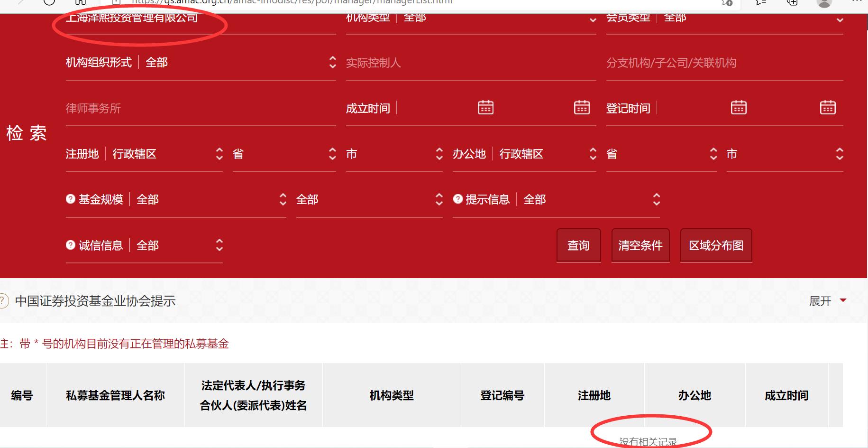Open calendar picker for 登记时间 start date
This screenshot has height=448, width=868.
tap(738, 107)
